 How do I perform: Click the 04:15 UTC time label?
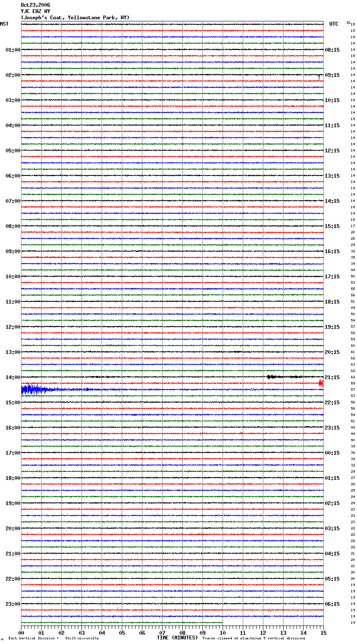332,554
